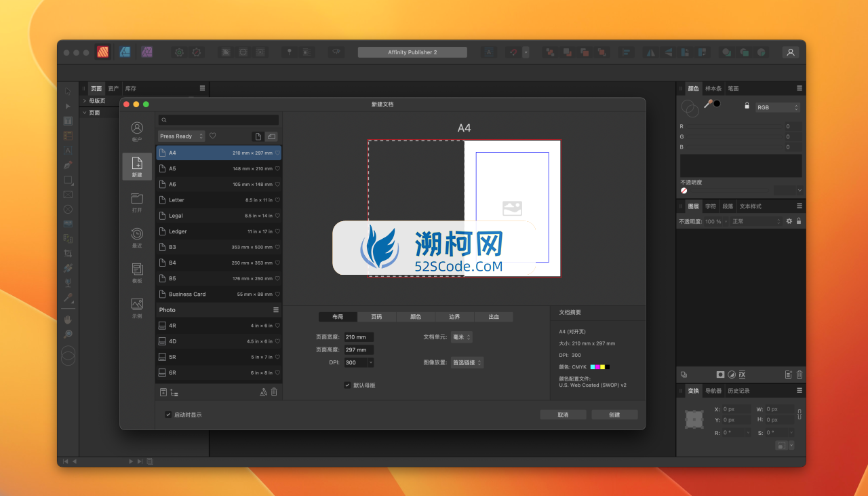Select portrait orientation page icon

[x=258, y=136]
